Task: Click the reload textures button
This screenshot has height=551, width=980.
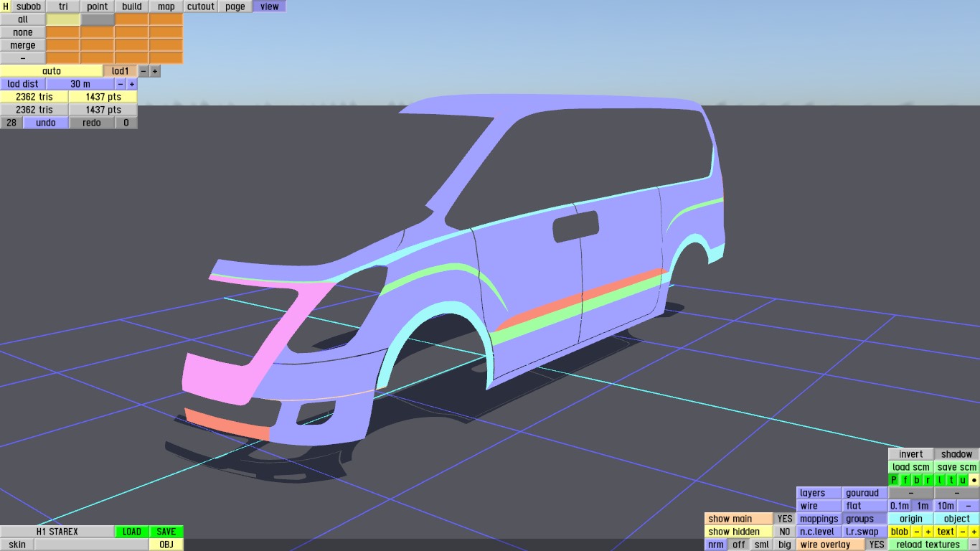Action: point(928,545)
